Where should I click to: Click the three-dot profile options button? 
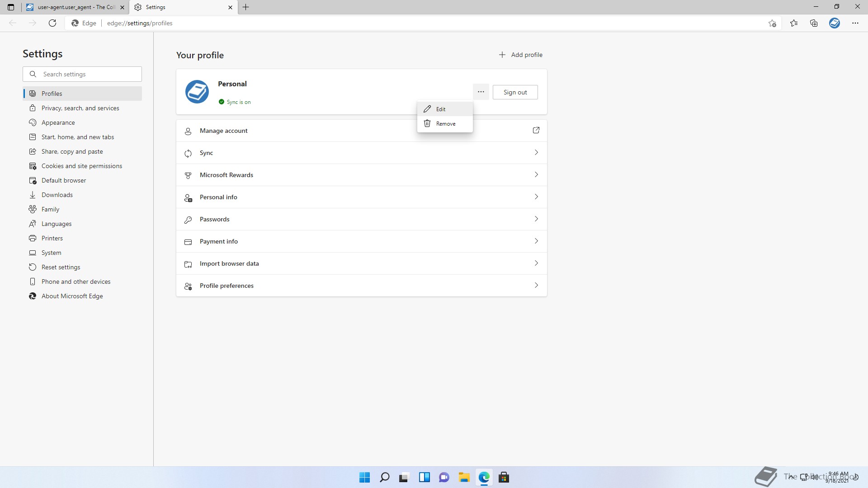(481, 92)
